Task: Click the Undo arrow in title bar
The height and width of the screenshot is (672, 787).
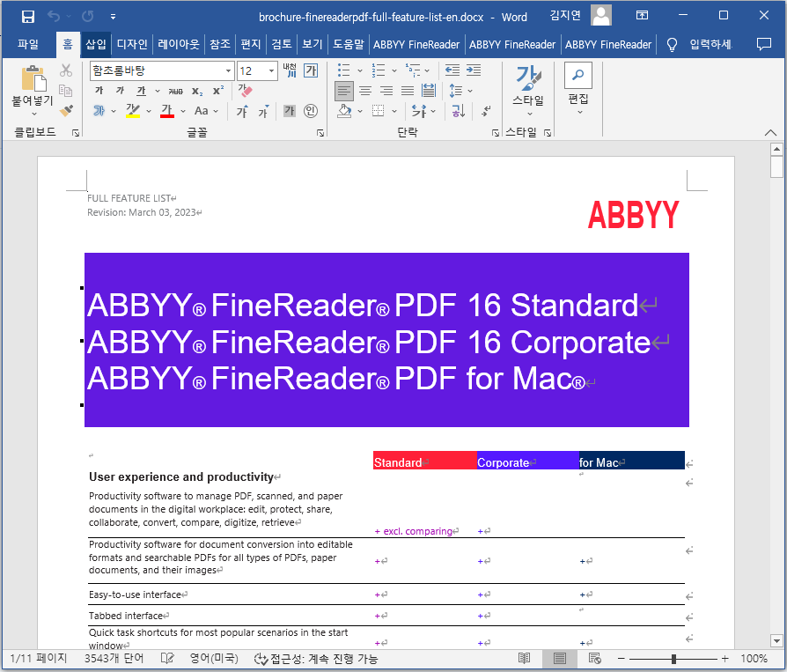Action: pyautogui.click(x=53, y=17)
